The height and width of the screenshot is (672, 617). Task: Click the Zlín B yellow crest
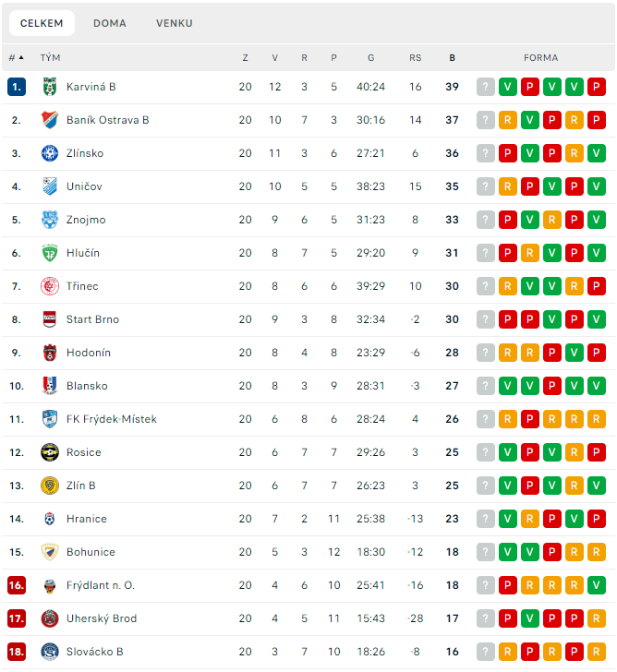[50, 486]
